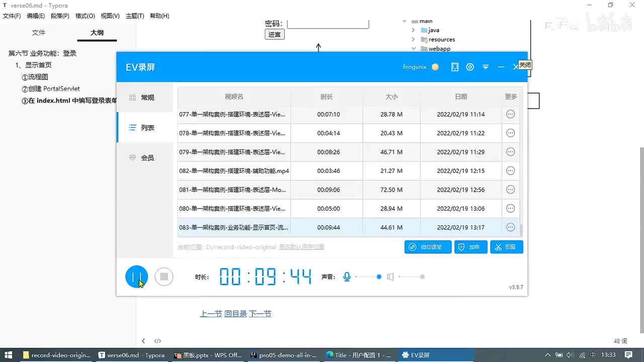
Task: Stop recording with the square stop button
Action: coord(164,277)
